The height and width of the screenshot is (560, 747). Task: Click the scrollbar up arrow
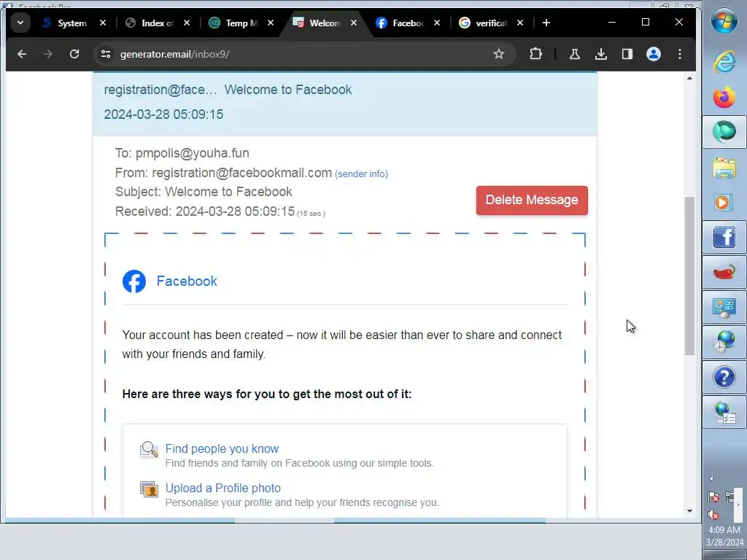(689, 78)
